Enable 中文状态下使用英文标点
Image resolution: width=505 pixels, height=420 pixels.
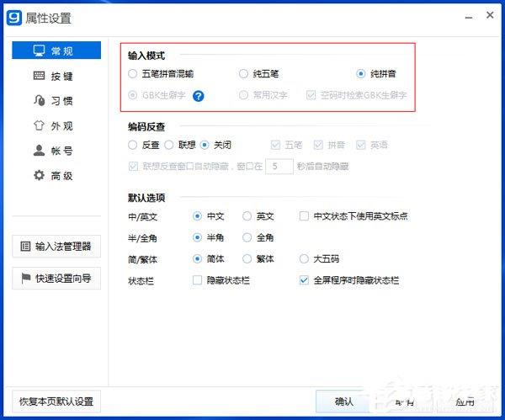coord(304,215)
